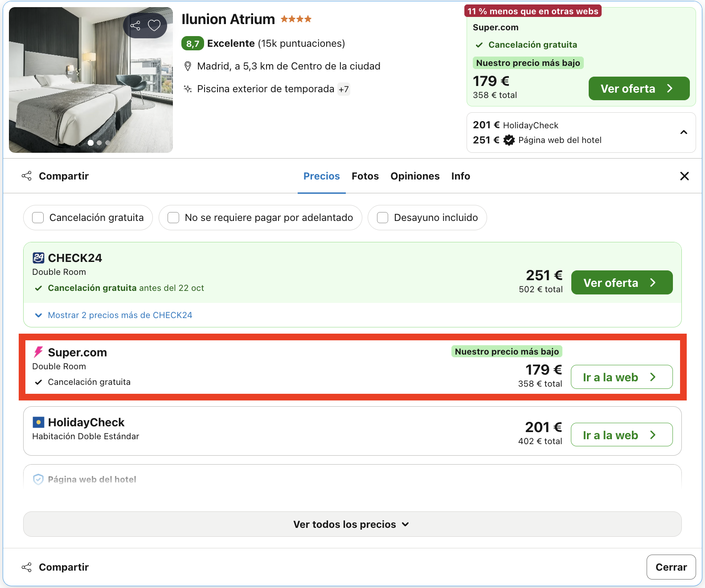Switch to the Precios tab
Screen dimensions: 705x588
(x=322, y=176)
